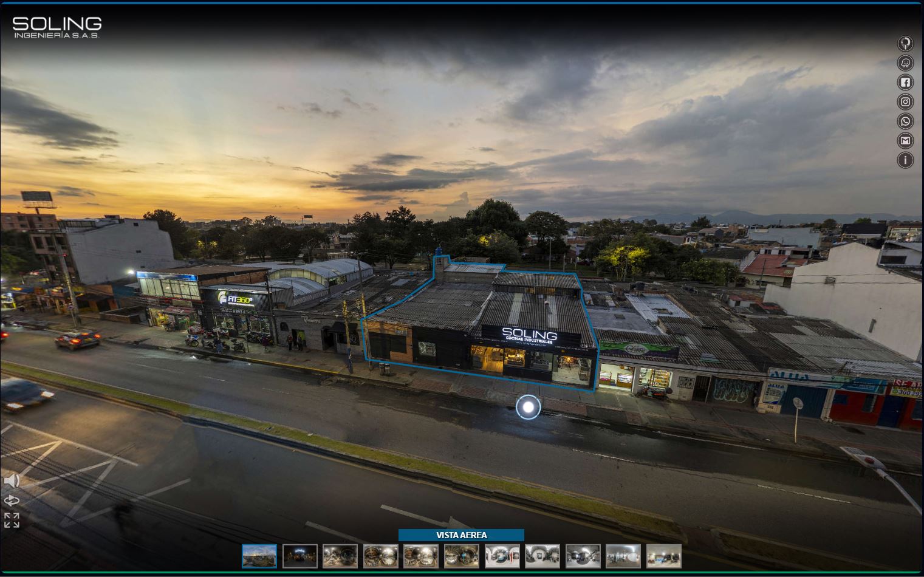924x577 pixels.
Task: Open the sixth panorama thumbnail
Action: point(462,556)
